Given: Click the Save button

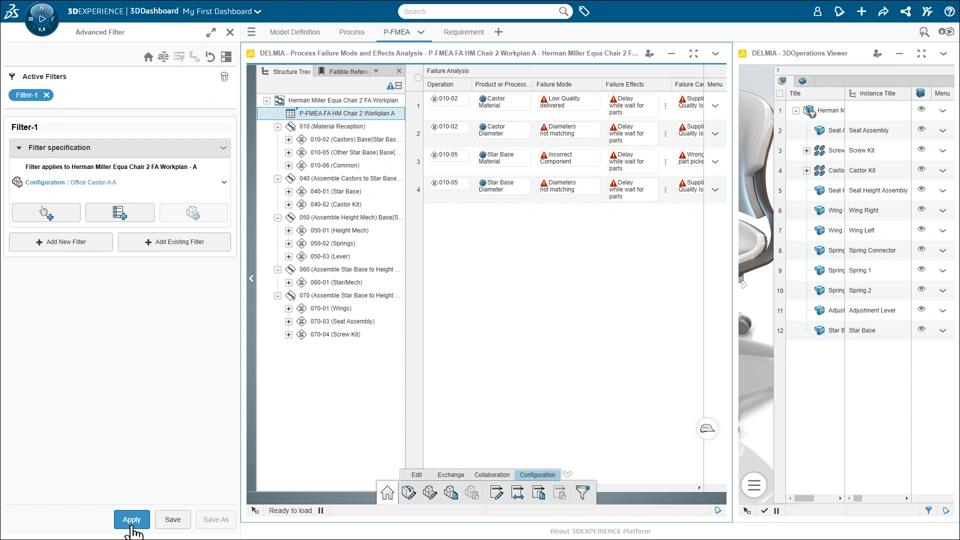Looking at the screenshot, I should click(x=173, y=519).
